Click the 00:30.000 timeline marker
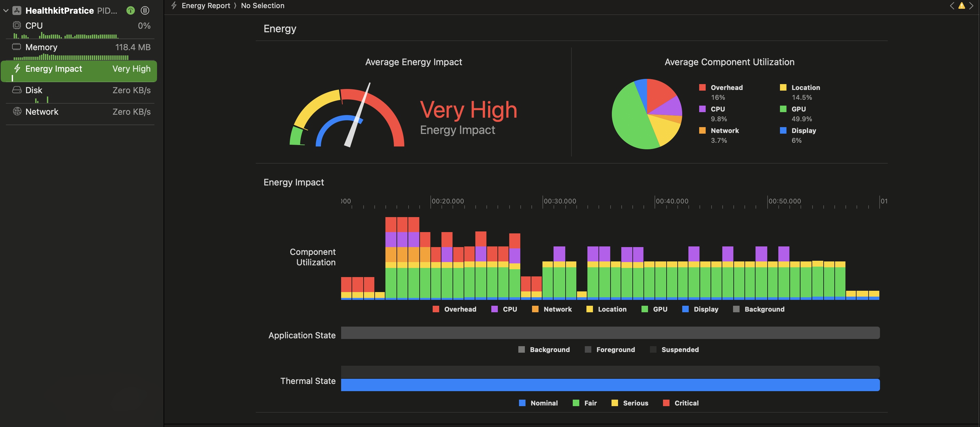This screenshot has width=980, height=427. click(x=559, y=201)
